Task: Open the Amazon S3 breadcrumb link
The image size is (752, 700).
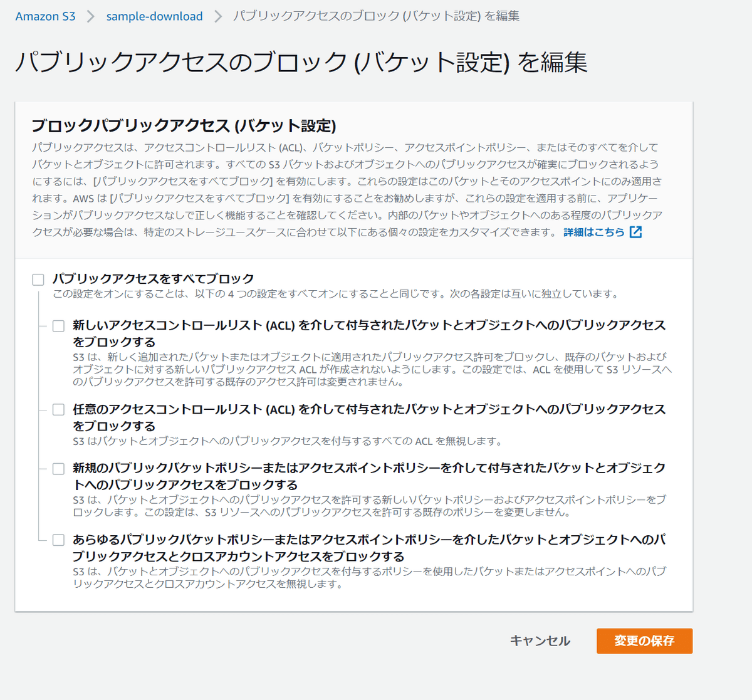Action: tap(45, 16)
